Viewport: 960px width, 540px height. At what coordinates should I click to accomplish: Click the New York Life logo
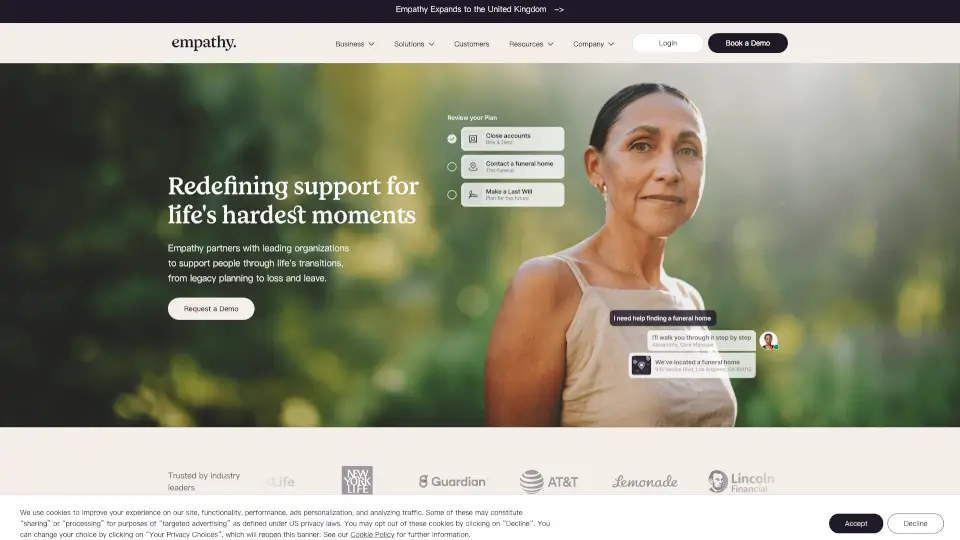(357, 481)
